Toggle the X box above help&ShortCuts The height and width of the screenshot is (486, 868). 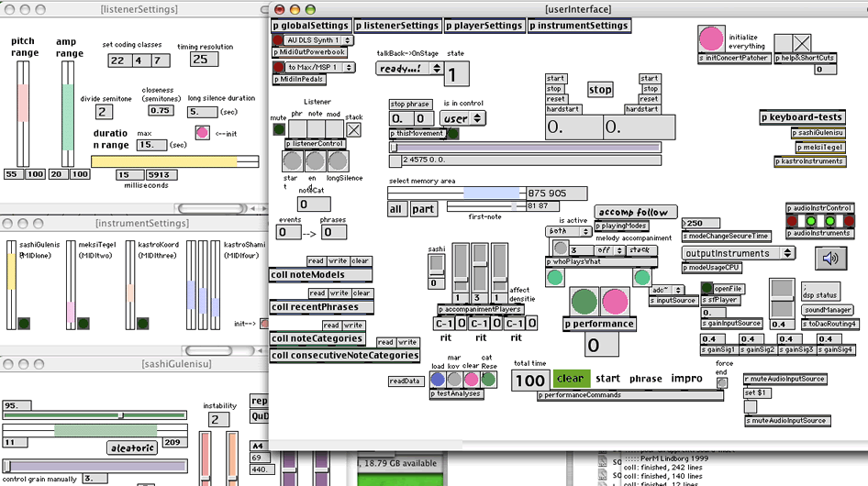pyautogui.click(x=802, y=42)
